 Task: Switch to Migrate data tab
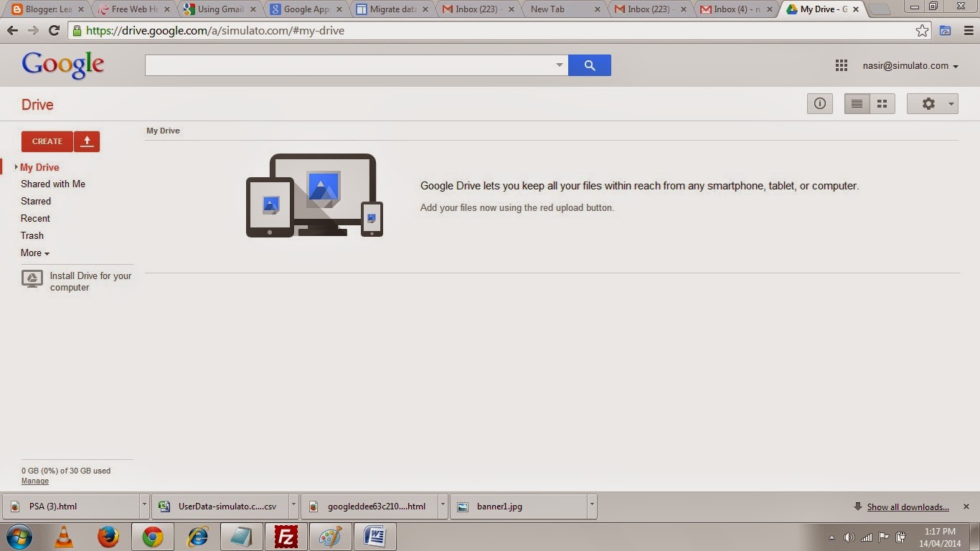[x=391, y=9]
